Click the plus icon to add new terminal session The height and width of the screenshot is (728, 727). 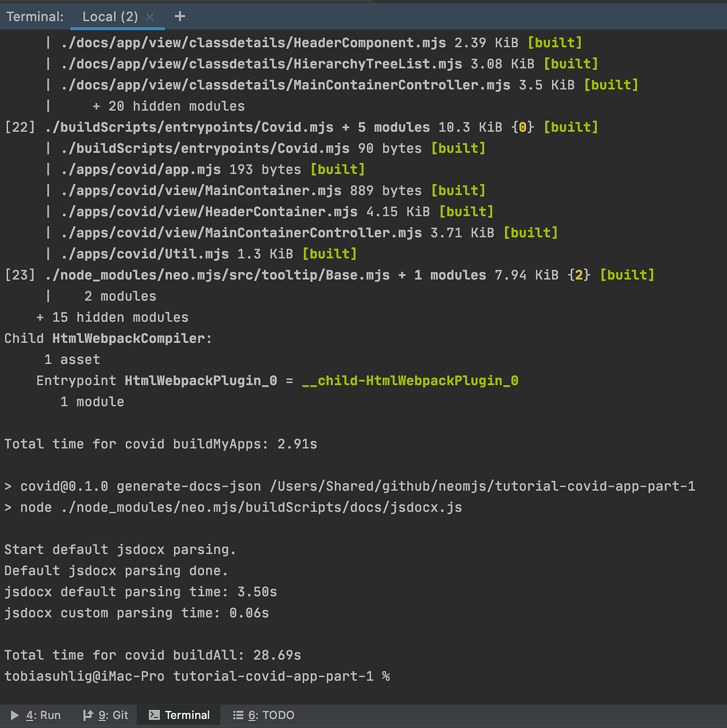[x=180, y=16]
